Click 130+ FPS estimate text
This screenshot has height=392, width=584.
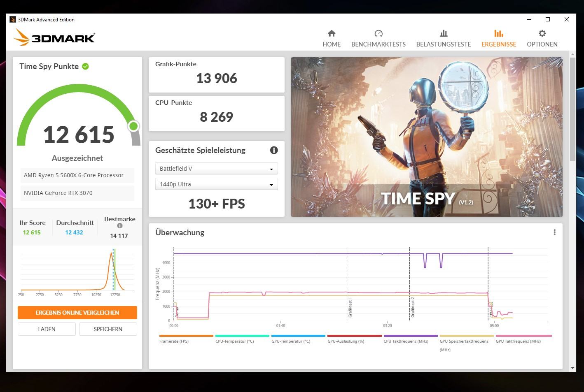click(217, 204)
